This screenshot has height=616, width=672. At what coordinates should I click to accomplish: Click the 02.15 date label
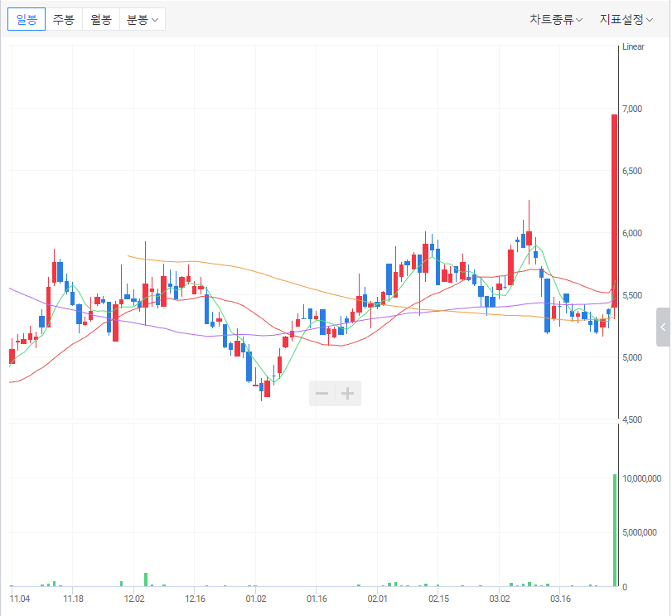(438, 599)
